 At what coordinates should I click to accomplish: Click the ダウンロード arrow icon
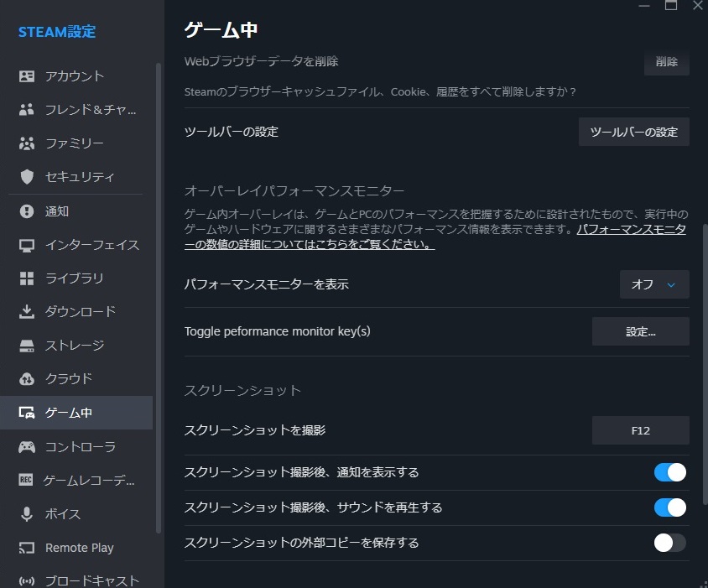[x=27, y=312]
